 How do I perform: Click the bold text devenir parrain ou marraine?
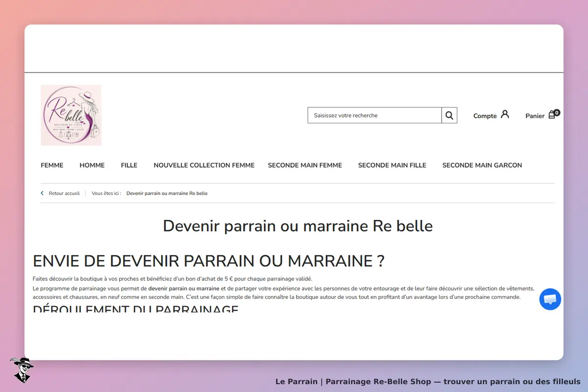184,289
